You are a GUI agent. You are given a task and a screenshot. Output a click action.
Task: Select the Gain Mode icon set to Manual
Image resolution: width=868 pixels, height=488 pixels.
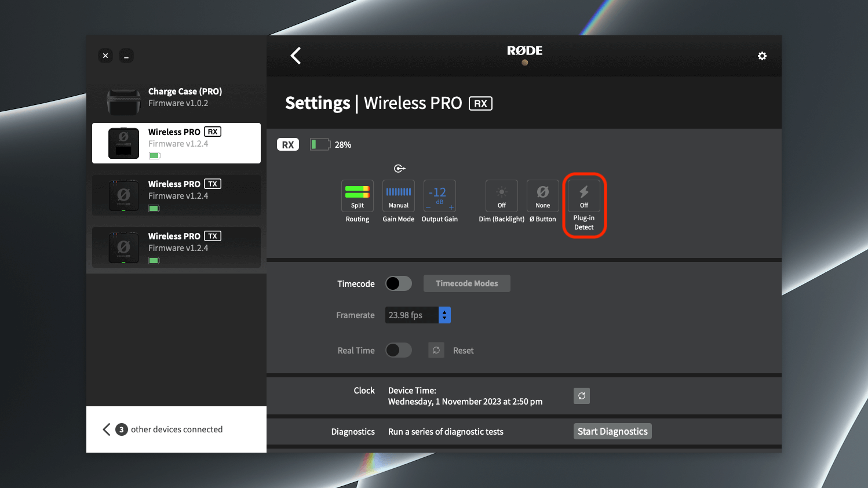398,196
